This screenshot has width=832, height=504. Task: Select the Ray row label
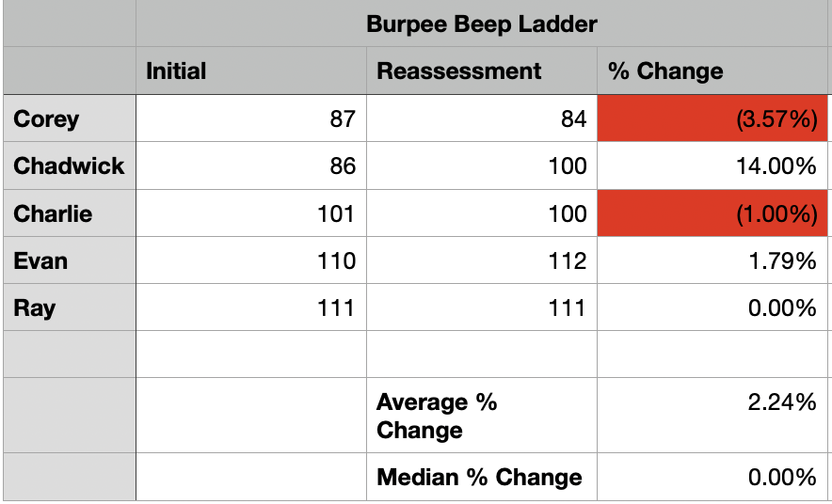click(x=70, y=307)
